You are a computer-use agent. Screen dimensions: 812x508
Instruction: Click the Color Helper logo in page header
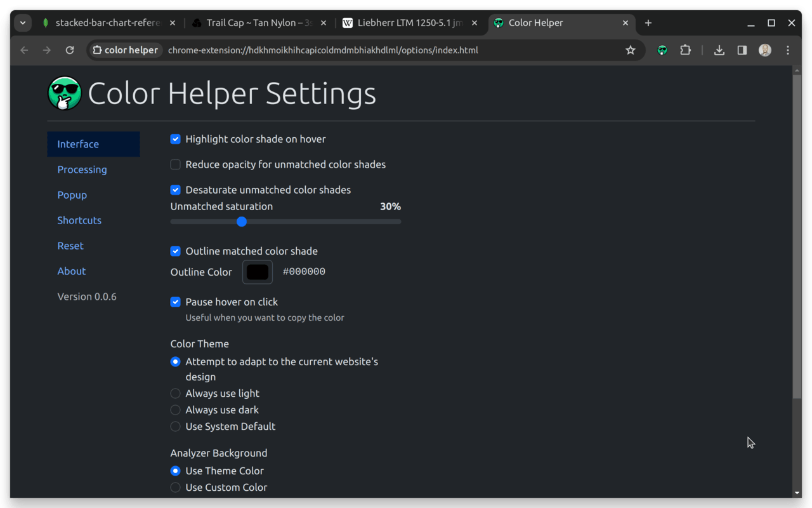point(65,93)
